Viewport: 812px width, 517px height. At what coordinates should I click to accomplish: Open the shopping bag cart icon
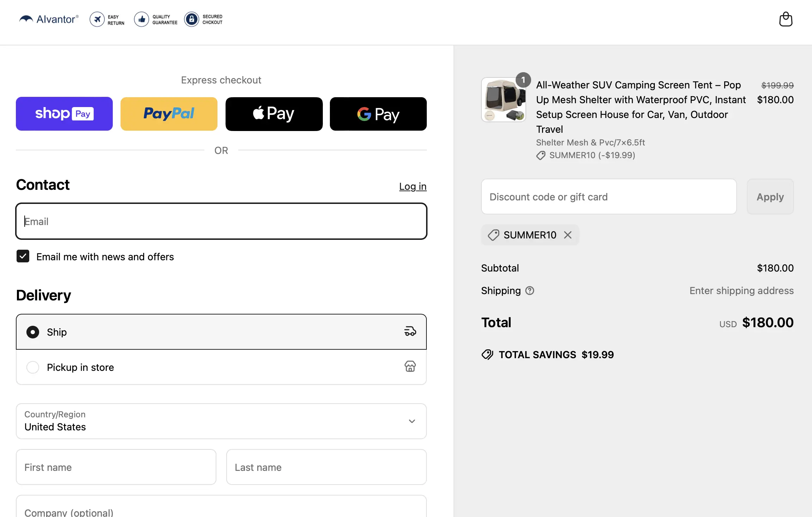786,19
